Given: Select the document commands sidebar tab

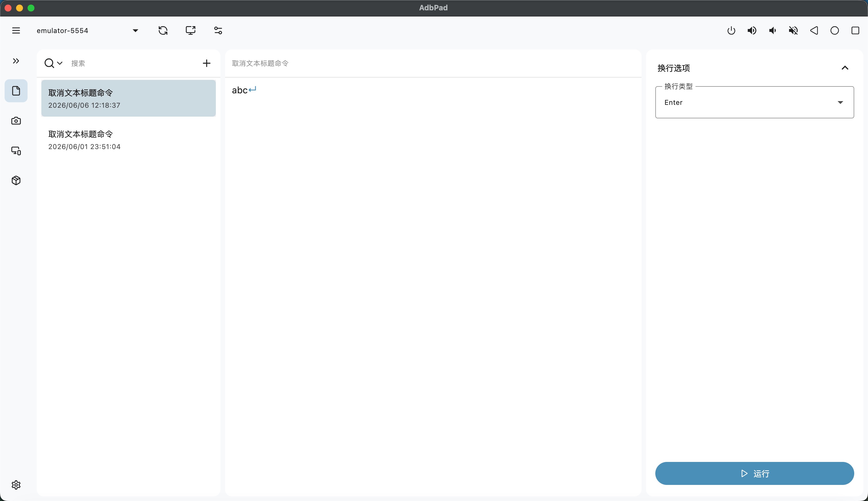Looking at the screenshot, I should coord(16,91).
